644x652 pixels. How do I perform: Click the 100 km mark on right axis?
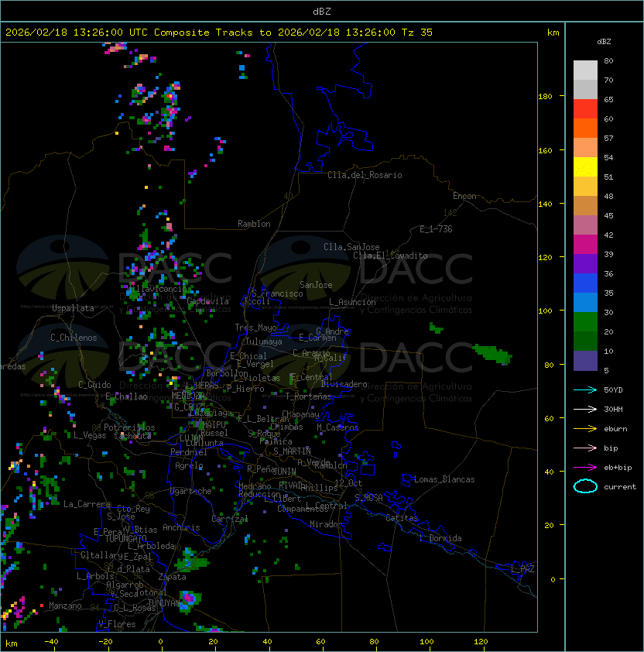tap(545, 311)
